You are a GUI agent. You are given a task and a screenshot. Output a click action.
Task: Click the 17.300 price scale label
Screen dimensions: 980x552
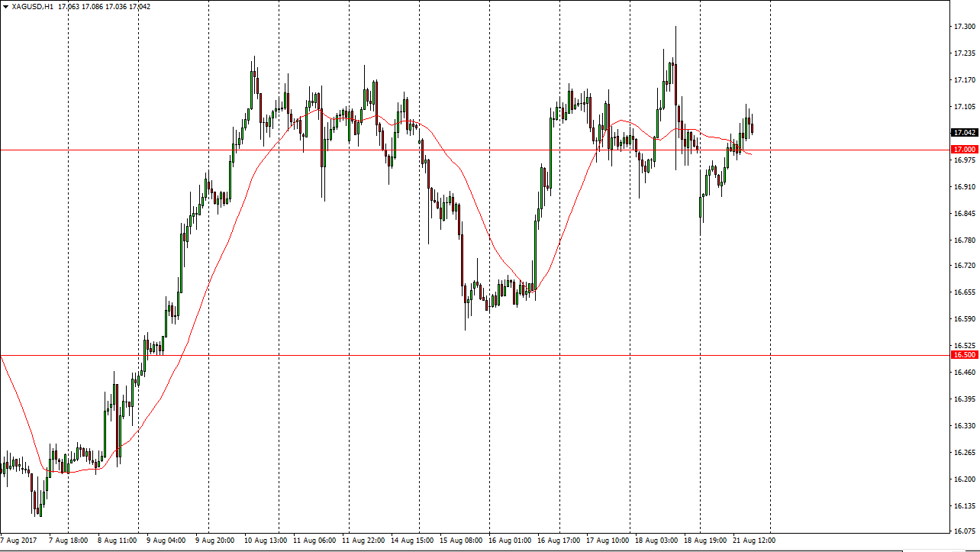965,27
